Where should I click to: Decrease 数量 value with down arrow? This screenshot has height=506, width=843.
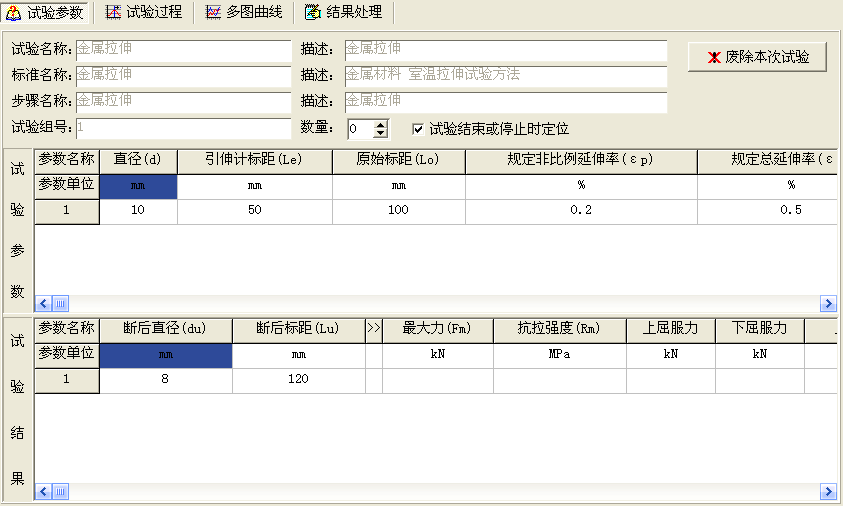tap(380, 134)
